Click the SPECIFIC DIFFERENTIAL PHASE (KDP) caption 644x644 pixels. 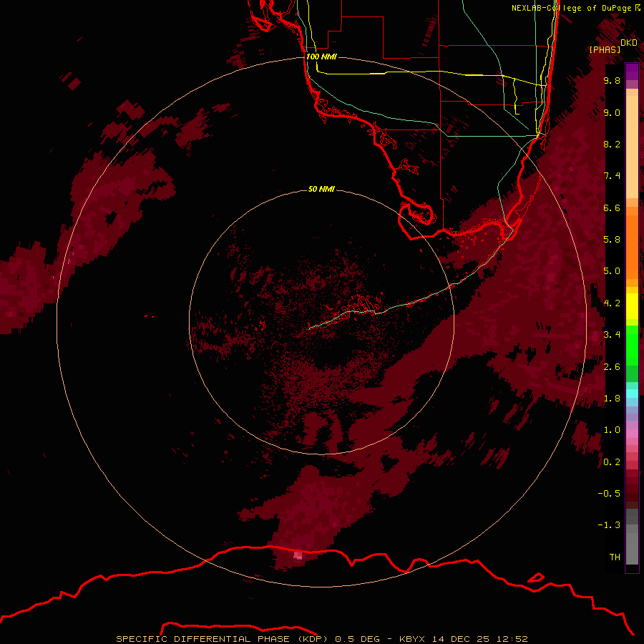223,639
